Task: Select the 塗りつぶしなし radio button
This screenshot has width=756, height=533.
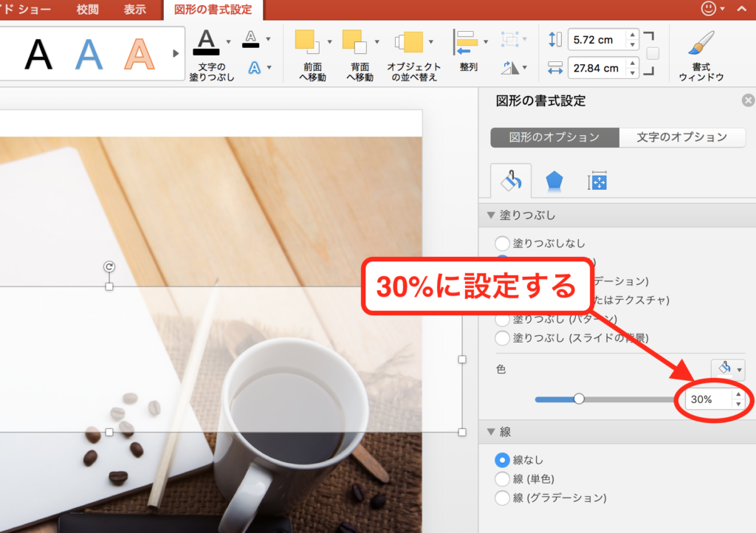Action: click(x=503, y=243)
